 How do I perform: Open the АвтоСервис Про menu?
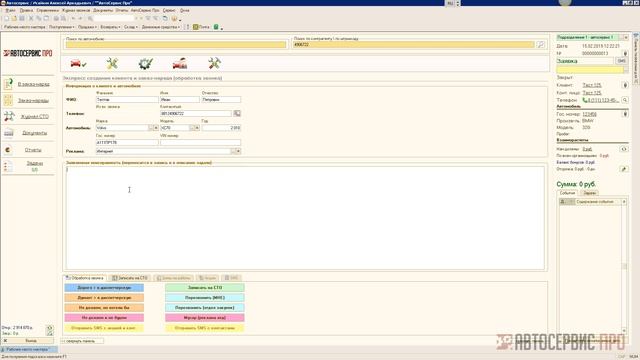[145, 10]
